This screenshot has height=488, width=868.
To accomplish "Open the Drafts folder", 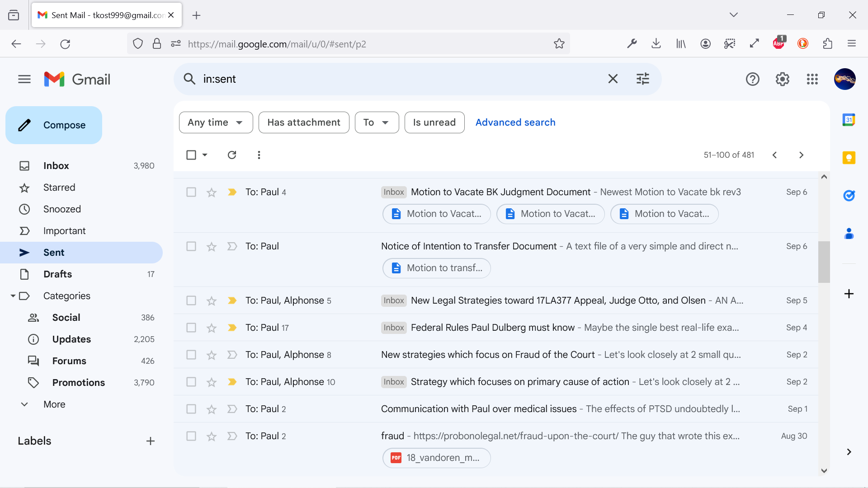I will (x=57, y=274).
